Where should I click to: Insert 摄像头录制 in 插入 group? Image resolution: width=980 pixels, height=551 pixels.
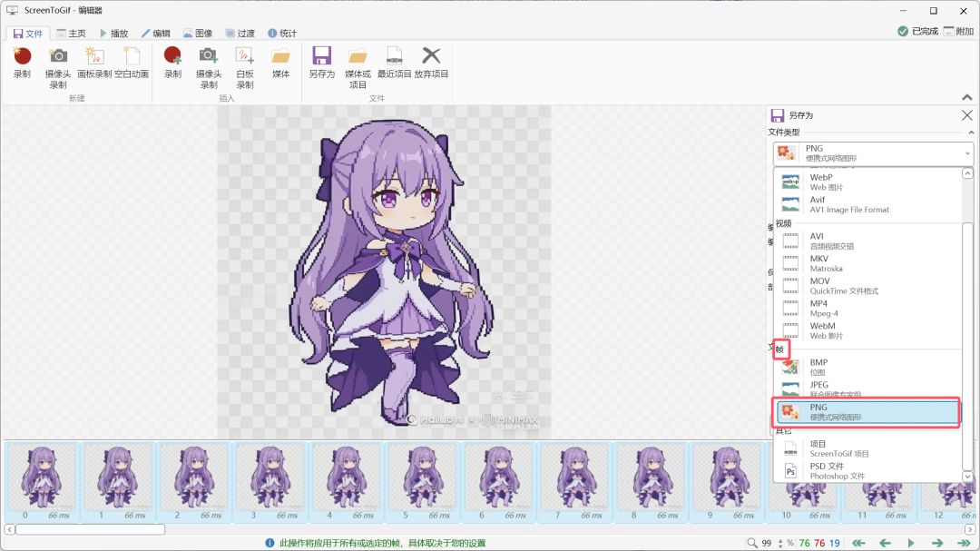point(209,67)
